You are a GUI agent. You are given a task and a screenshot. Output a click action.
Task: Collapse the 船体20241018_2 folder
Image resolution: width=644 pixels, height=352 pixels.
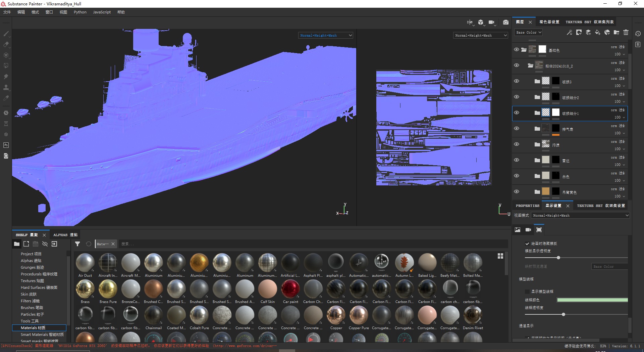click(x=530, y=65)
